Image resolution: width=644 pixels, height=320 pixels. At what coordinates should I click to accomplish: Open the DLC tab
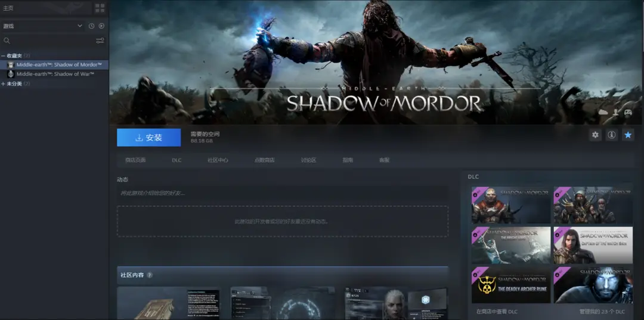point(177,160)
